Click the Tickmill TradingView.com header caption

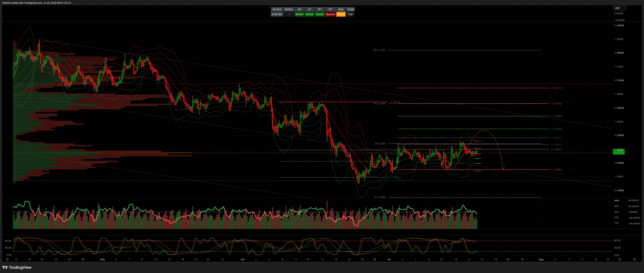[36, 3]
